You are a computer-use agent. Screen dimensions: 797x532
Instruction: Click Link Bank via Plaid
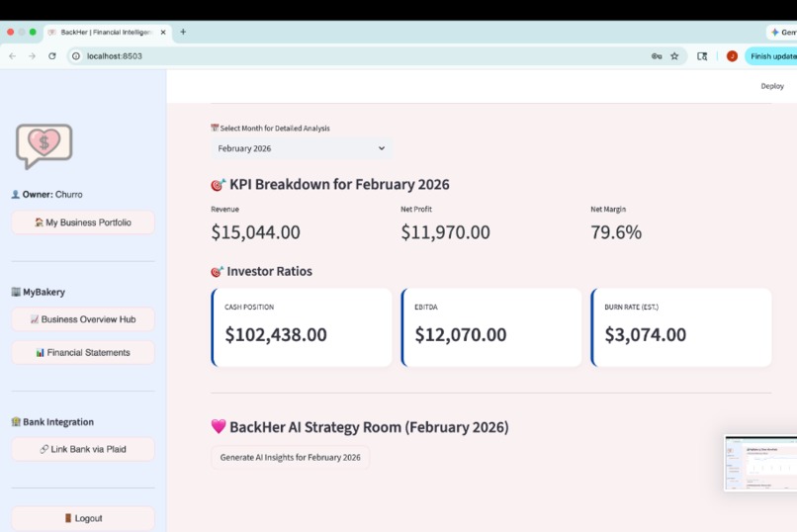83,449
